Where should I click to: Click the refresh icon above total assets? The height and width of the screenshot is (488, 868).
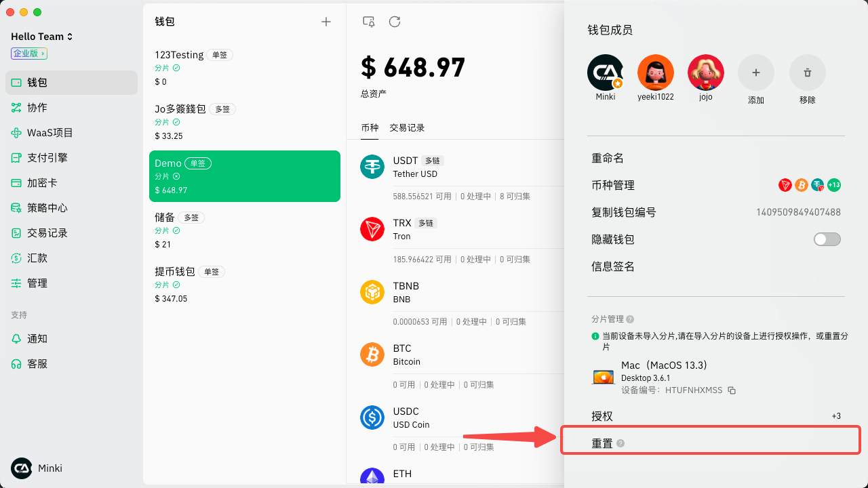(395, 22)
